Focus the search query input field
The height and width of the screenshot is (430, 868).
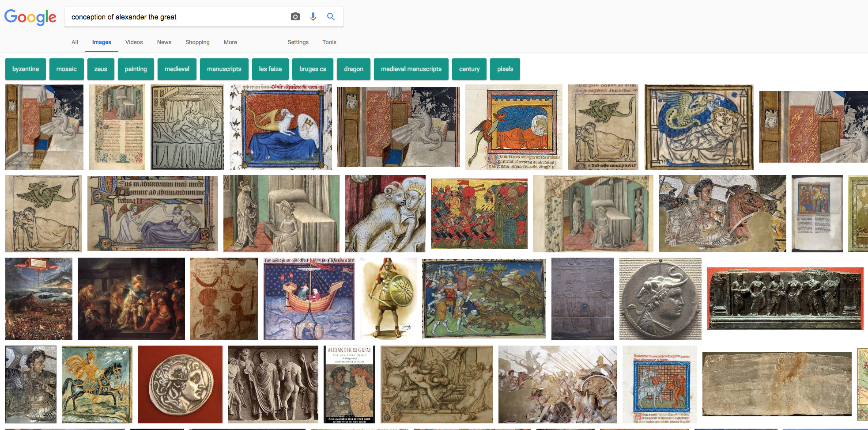point(177,17)
